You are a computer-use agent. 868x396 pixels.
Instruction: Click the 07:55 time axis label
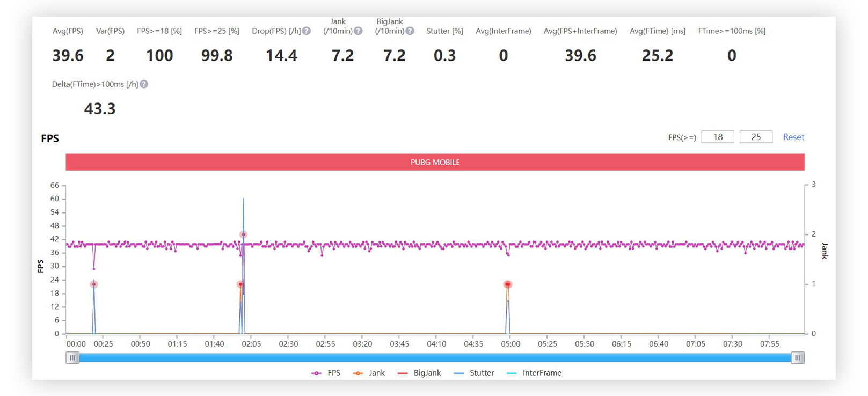pos(770,344)
